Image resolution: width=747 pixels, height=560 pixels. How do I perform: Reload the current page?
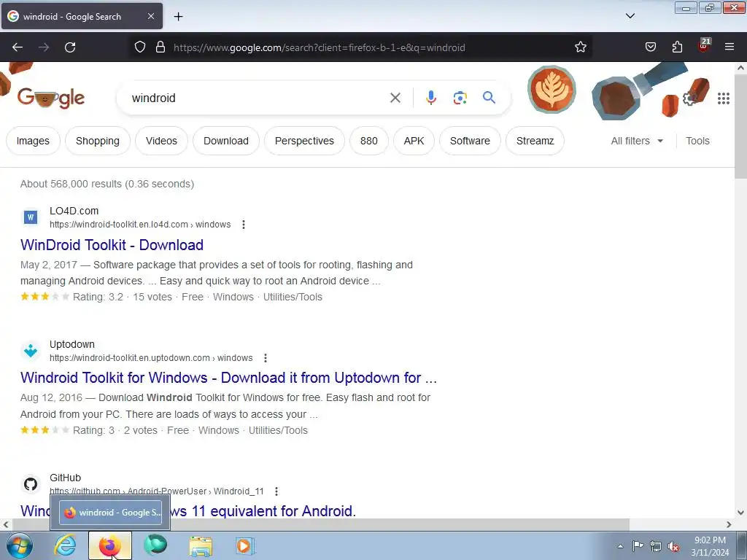click(x=70, y=47)
